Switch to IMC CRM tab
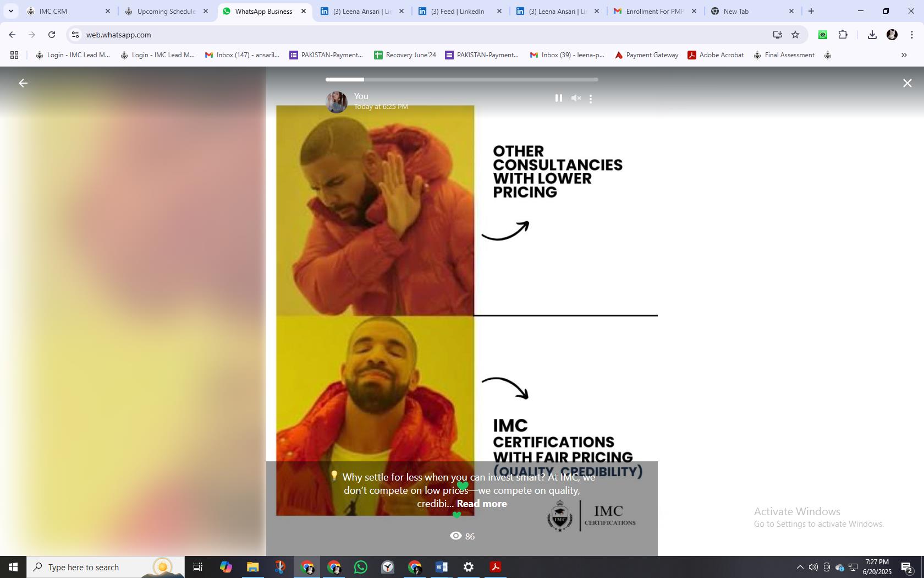924x578 pixels. [69, 11]
